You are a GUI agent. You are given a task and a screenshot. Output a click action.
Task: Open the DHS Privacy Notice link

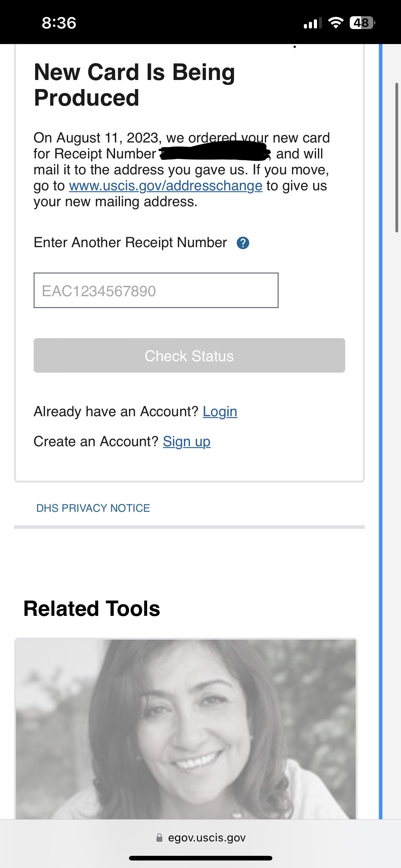point(93,508)
